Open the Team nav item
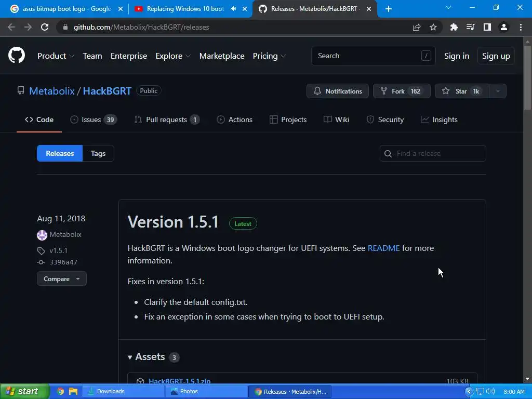This screenshot has width=532, height=399. click(92, 56)
